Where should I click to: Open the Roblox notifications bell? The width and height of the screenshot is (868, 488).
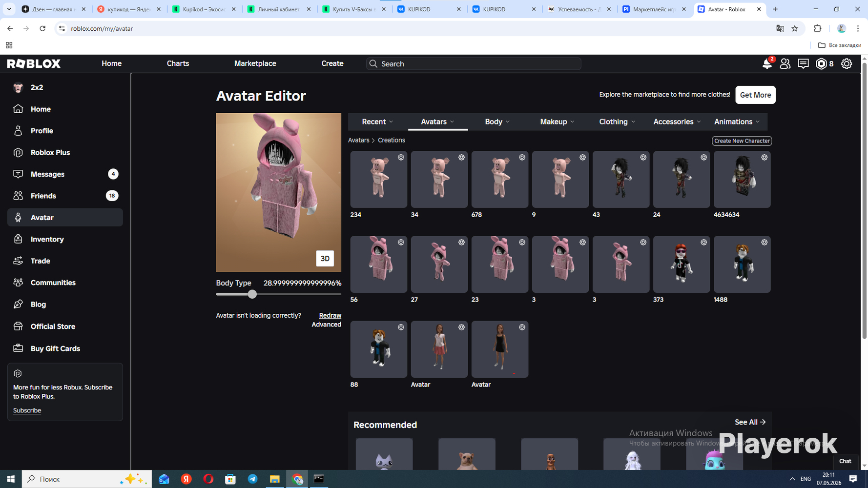click(x=767, y=64)
